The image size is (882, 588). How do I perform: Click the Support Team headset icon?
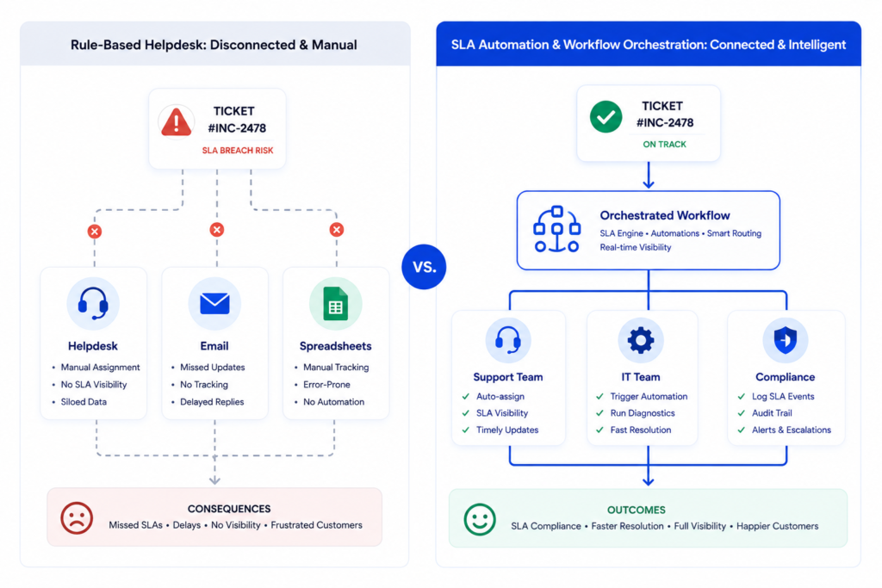508,340
